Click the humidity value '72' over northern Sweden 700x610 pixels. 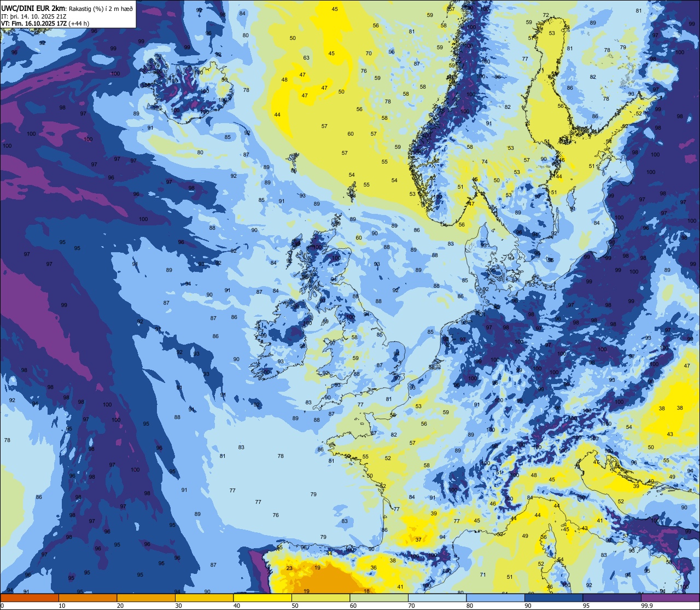pos(546,15)
